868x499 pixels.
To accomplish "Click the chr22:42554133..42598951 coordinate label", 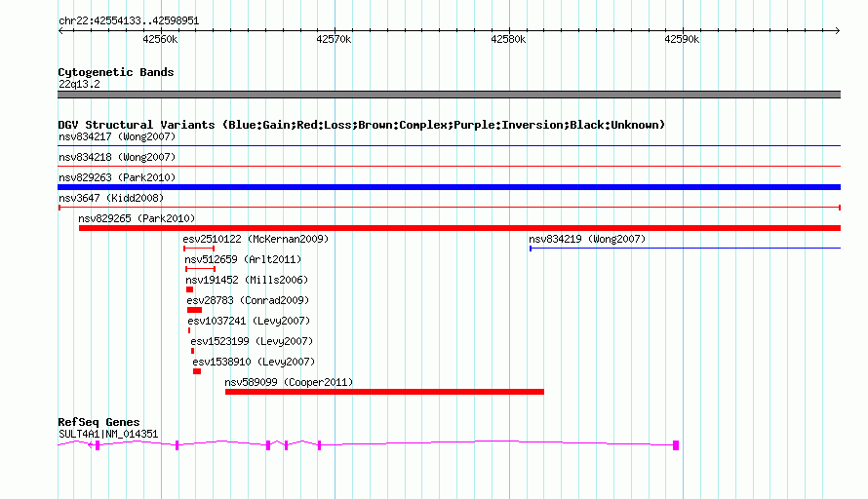I will [x=129, y=20].
